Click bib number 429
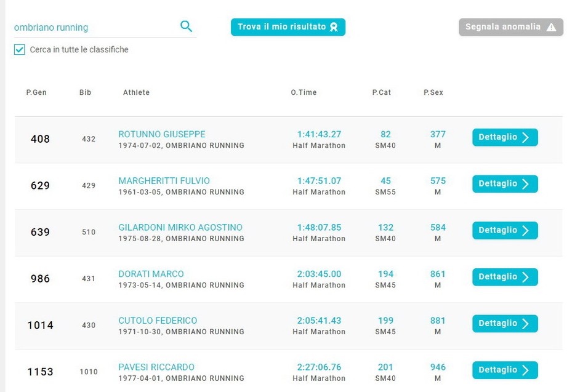Image resolution: width=567 pixels, height=392 pixels. [89, 186]
